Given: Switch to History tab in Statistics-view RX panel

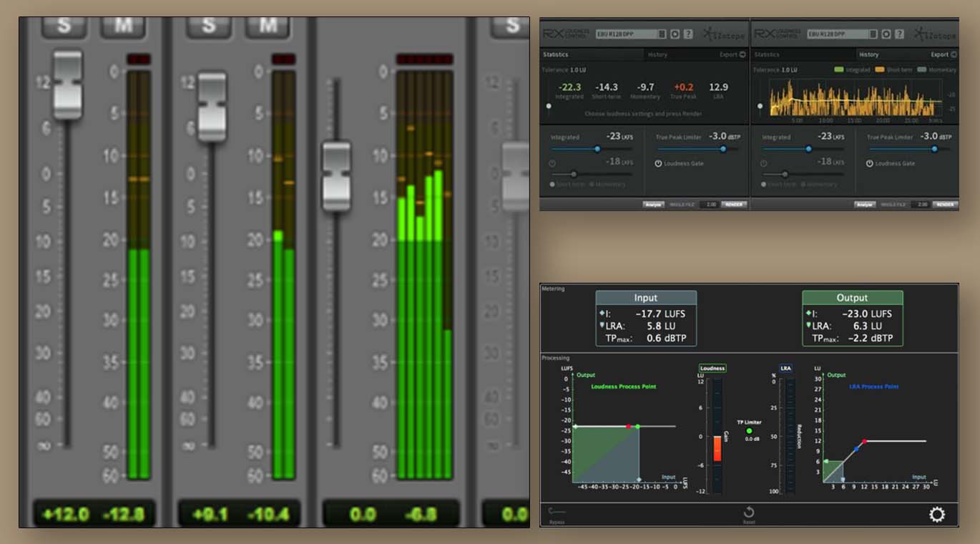Looking at the screenshot, I should click(x=657, y=54).
